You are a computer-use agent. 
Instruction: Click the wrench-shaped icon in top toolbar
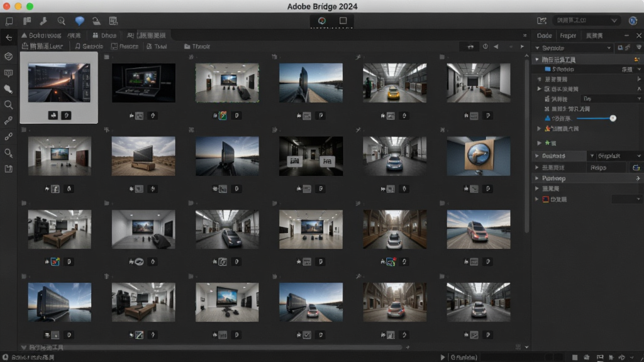pos(43,21)
